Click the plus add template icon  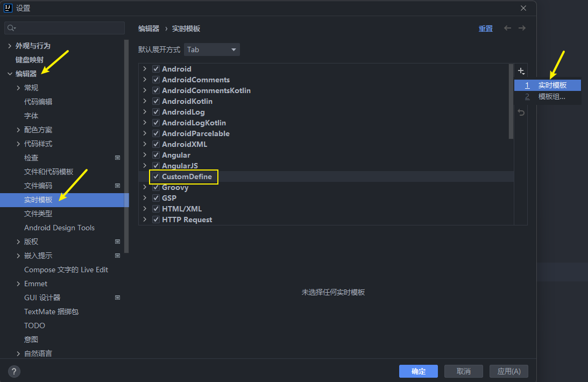pos(521,71)
